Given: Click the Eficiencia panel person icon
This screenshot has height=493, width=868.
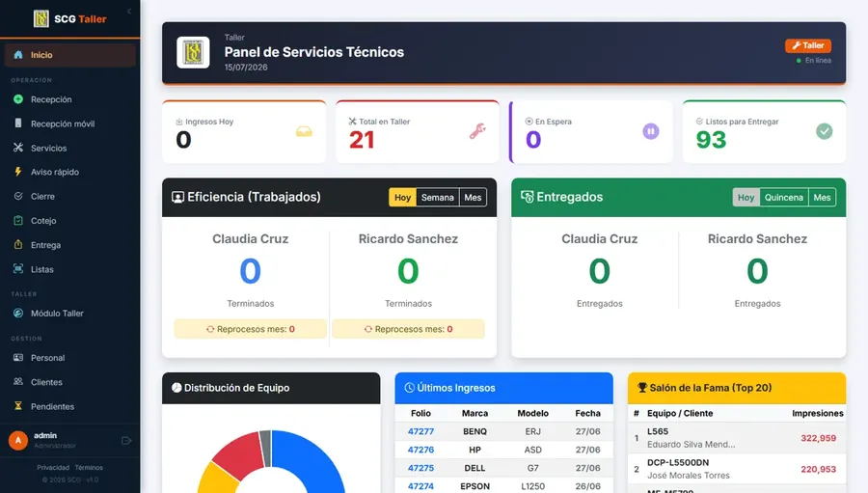Looking at the screenshot, I should point(177,197).
